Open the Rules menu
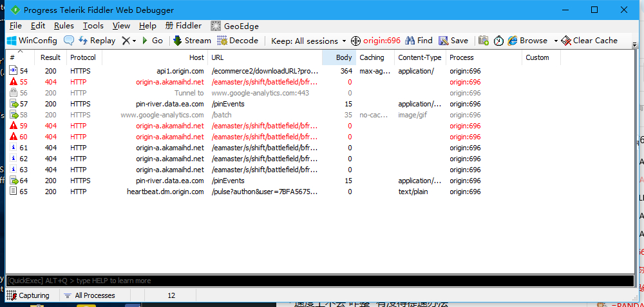This screenshot has height=307, width=644. pyautogui.click(x=64, y=26)
